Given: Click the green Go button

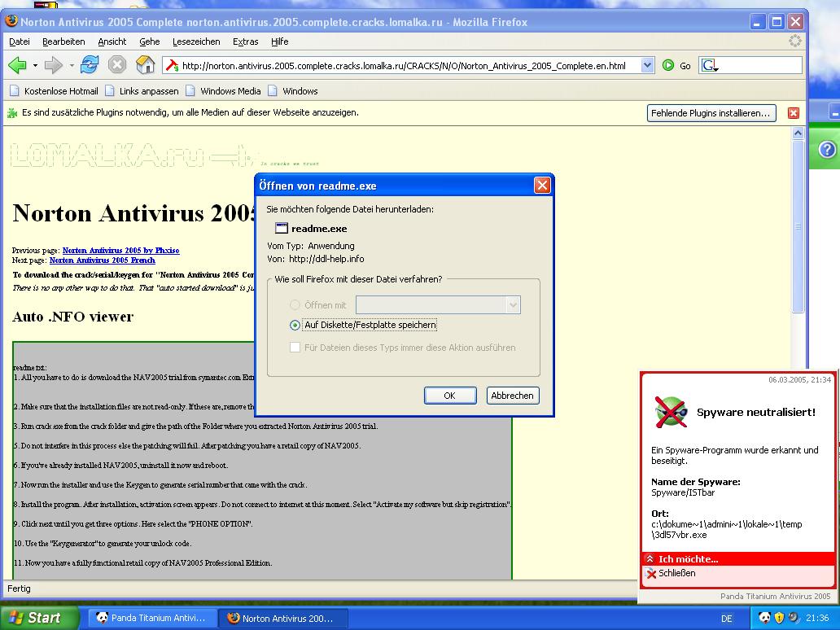Looking at the screenshot, I should pyautogui.click(x=676, y=66).
